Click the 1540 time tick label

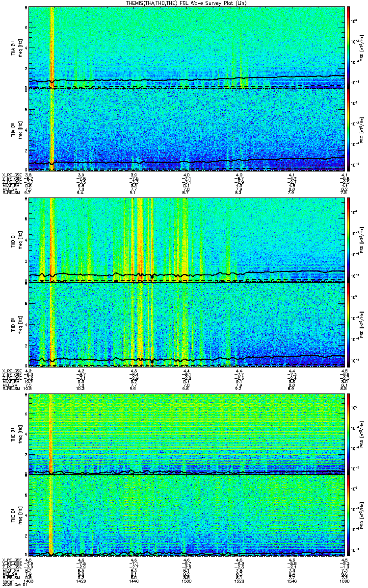pyautogui.click(x=292, y=581)
